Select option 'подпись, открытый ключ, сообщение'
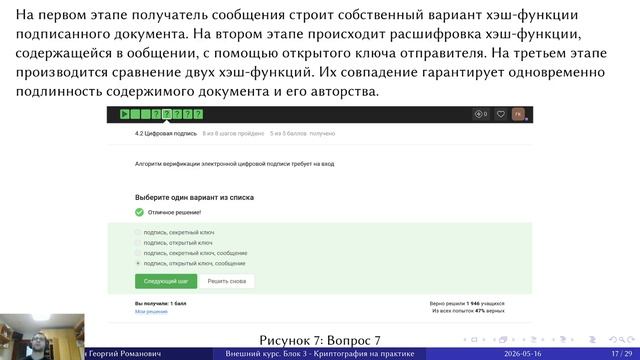 (190, 264)
